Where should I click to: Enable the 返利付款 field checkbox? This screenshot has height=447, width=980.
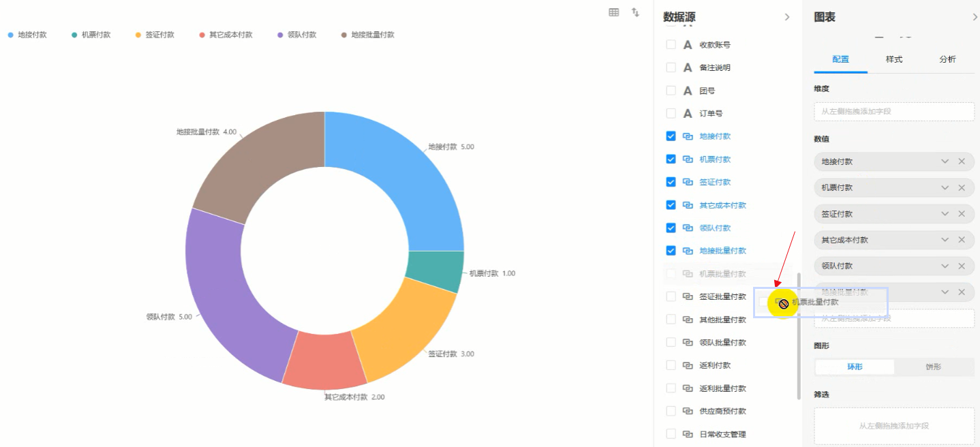pos(671,365)
